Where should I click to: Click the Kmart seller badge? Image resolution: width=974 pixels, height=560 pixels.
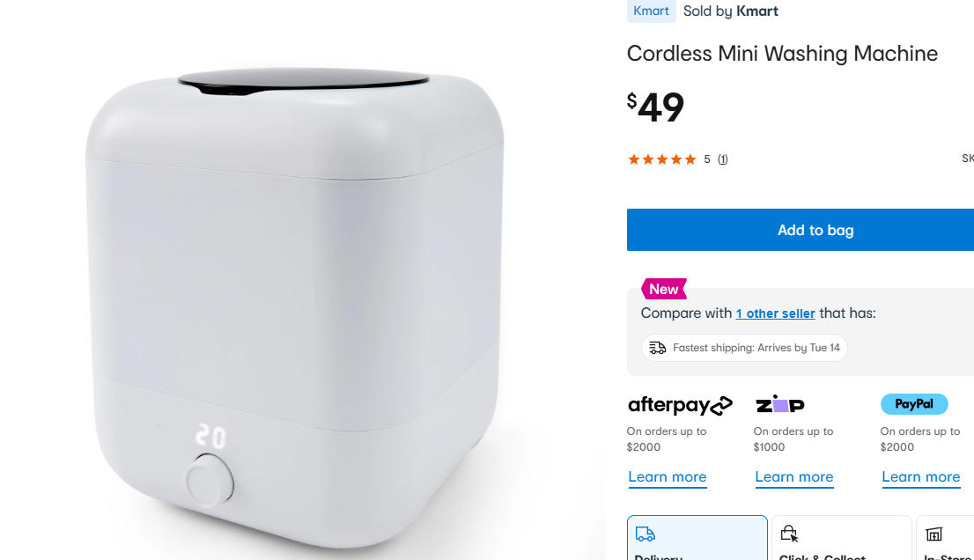[651, 11]
